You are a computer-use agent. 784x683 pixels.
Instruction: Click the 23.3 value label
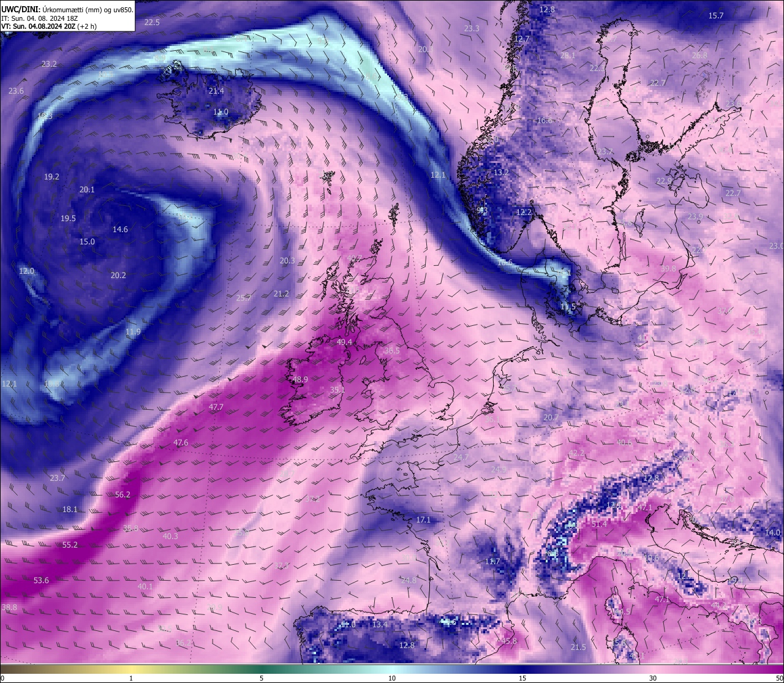pos(472,28)
